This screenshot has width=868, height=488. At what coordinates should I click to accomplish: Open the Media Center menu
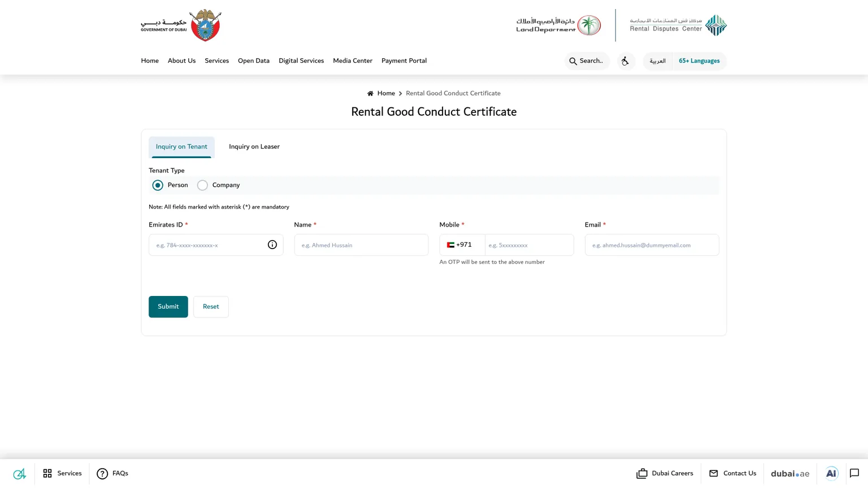coord(353,61)
